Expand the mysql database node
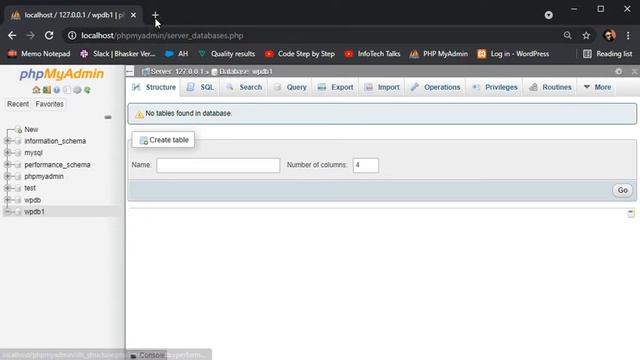This screenshot has width=640, height=360. click(7, 153)
